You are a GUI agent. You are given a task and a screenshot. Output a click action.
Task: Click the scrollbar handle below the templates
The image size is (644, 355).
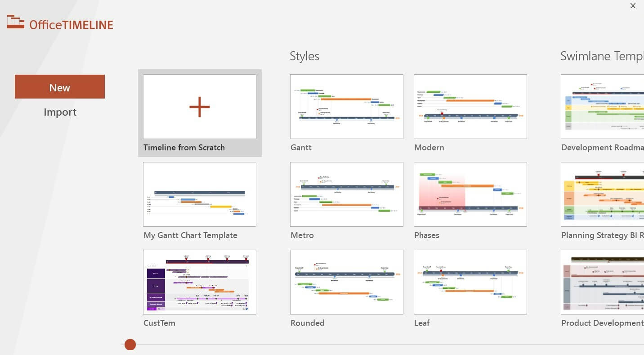pyautogui.click(x=130, y=344)
